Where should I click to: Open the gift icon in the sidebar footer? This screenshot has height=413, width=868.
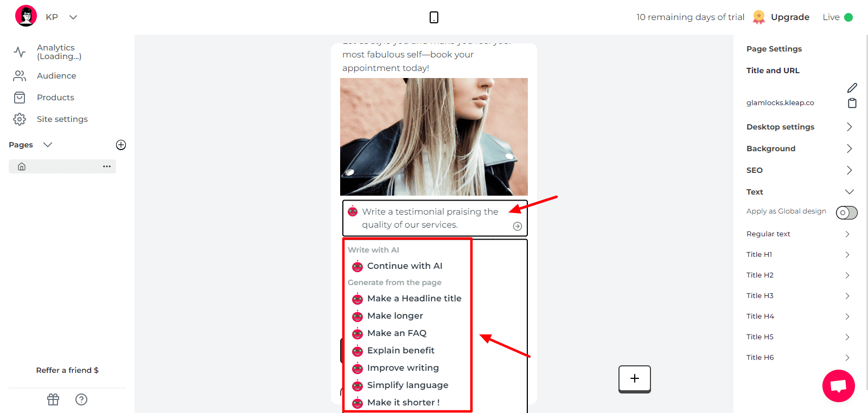coord(53,399)
